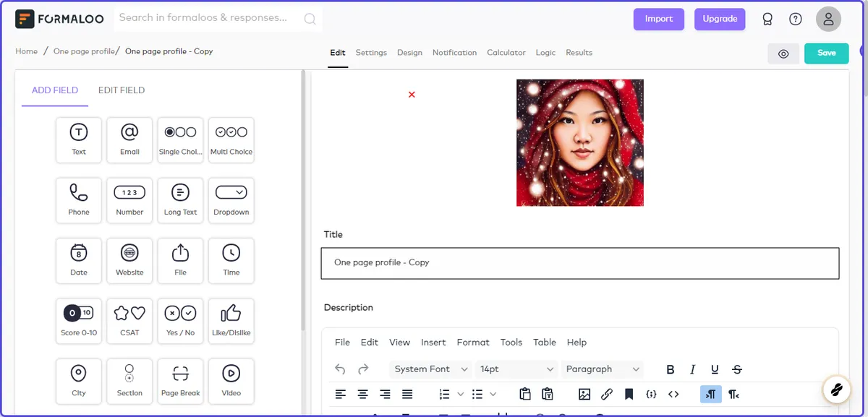Toggle underline formatting

pyautogui.click(x=715, y=369)
